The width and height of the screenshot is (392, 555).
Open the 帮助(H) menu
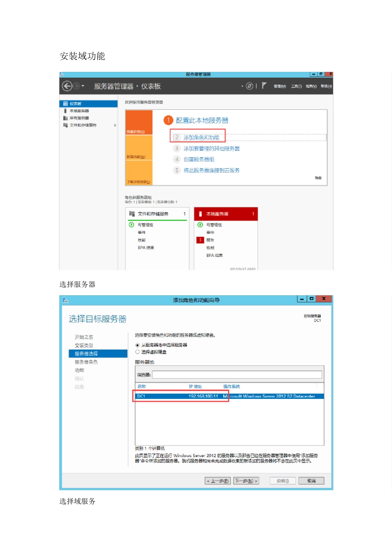point(326,86)
